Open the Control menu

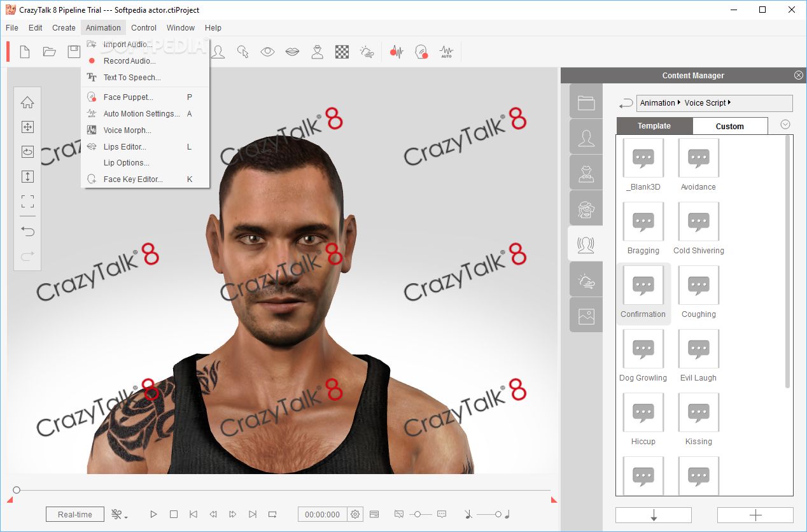(x=144, y=27)
